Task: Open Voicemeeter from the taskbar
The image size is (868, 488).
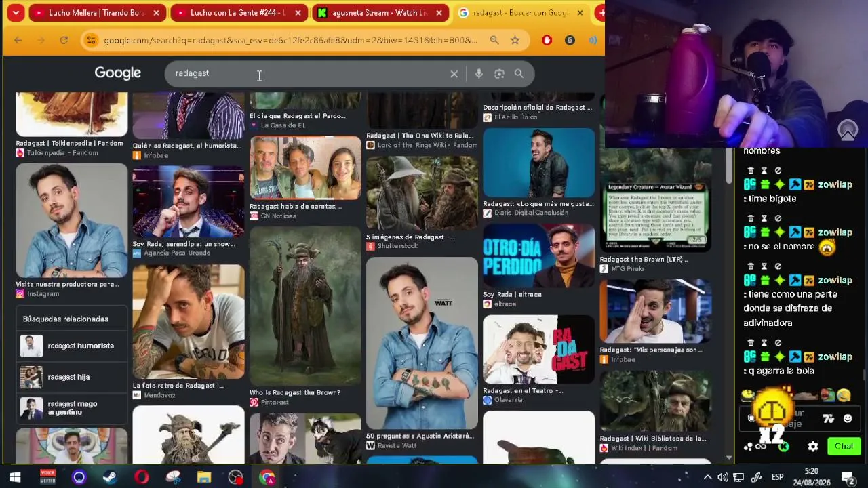Action: click(x=47, y=477)
